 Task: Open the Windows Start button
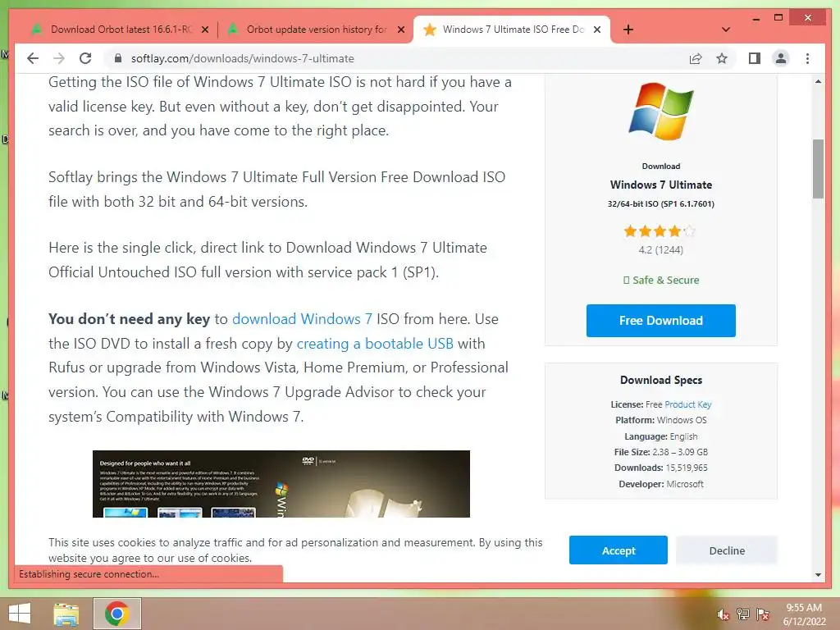pos(20,614)
